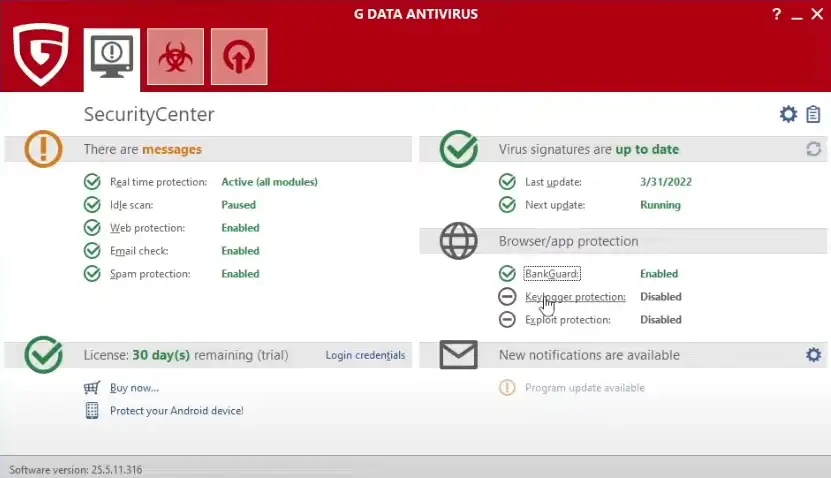This screenshot has width=831, height=478.
Task: Click the orange messages warning icon
Action: (43, 150)
